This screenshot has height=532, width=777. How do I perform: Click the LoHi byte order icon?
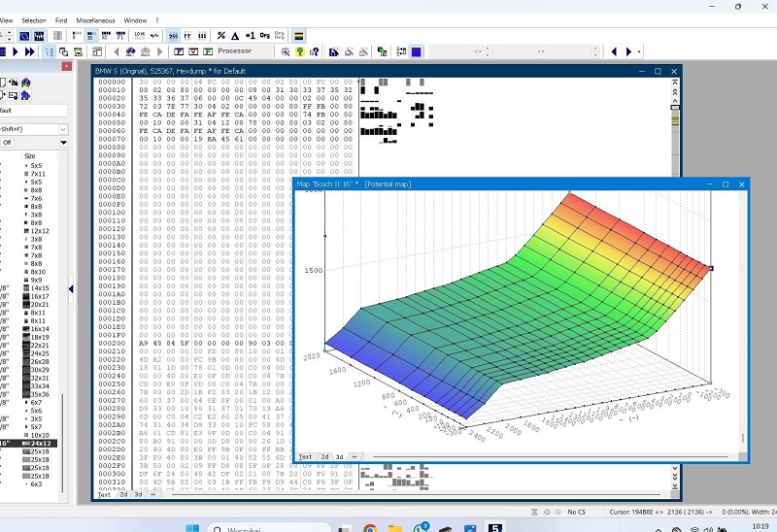pyautogui.click(x=138, y=35)
